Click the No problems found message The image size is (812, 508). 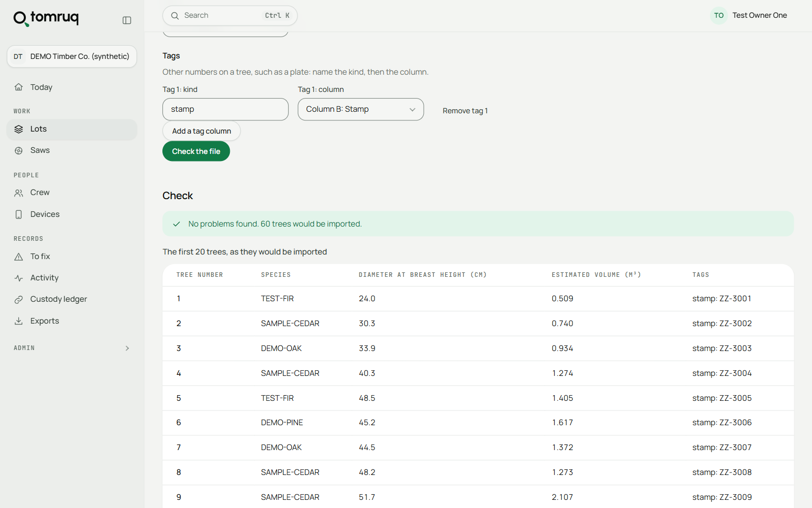(x=275, y=224)
